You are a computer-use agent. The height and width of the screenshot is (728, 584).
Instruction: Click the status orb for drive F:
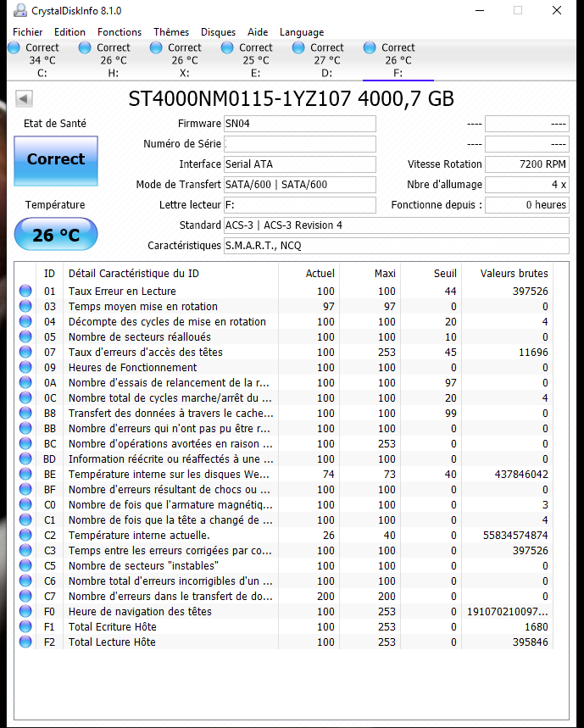[x=370, y=47]
